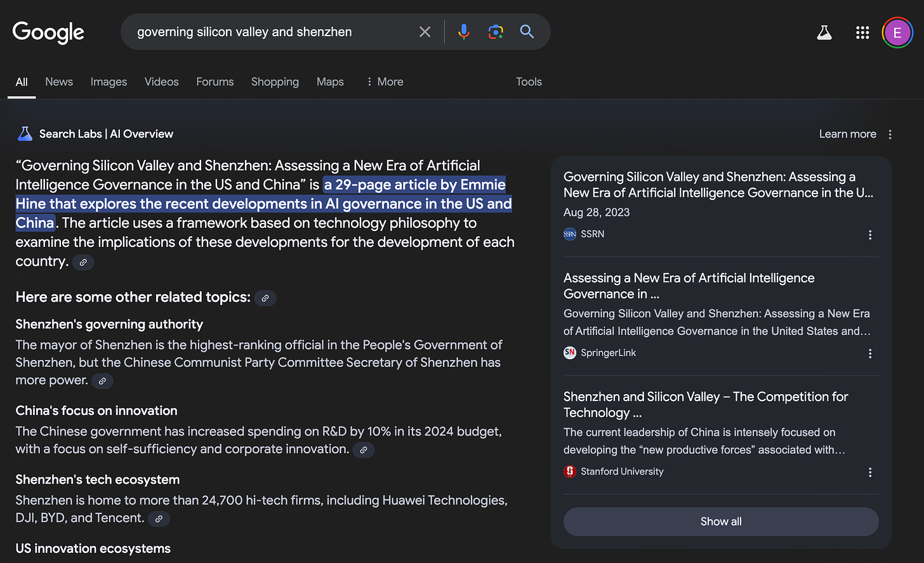
Task: Open 'Shenzhen and Silicon Valley – The Competition' result
Action: coord(706,404)
